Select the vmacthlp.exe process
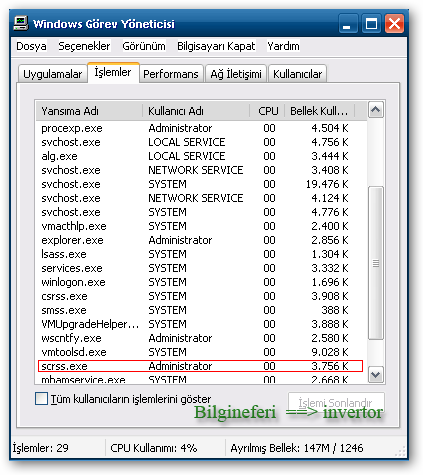The image size is (423, 475). coord(200,226)
